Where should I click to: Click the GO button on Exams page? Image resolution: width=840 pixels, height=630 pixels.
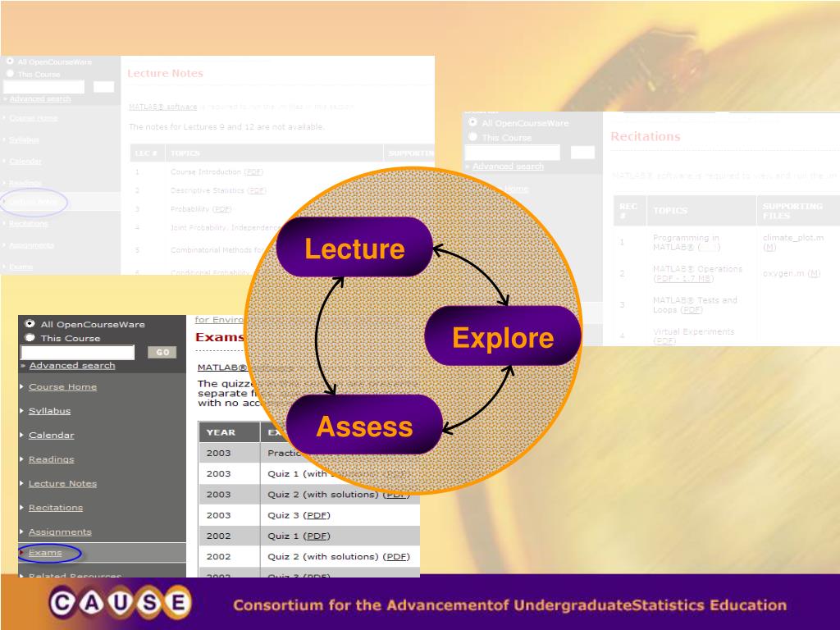coord(162,352)
